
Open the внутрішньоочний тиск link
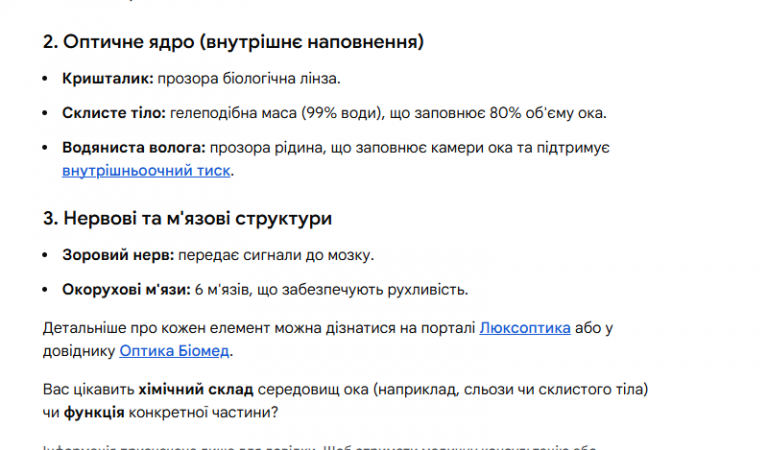(146, 171)
